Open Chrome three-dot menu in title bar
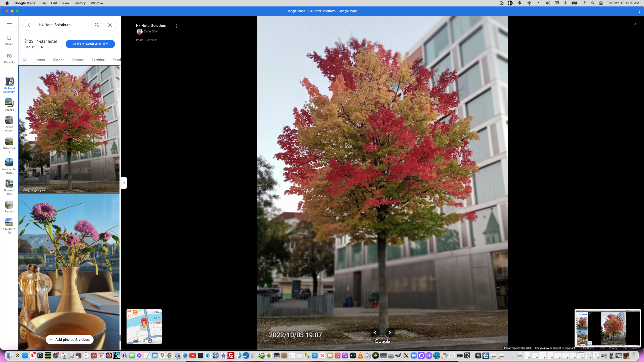The height and width of the screenshot is (362, 644). tap(639, 11)
